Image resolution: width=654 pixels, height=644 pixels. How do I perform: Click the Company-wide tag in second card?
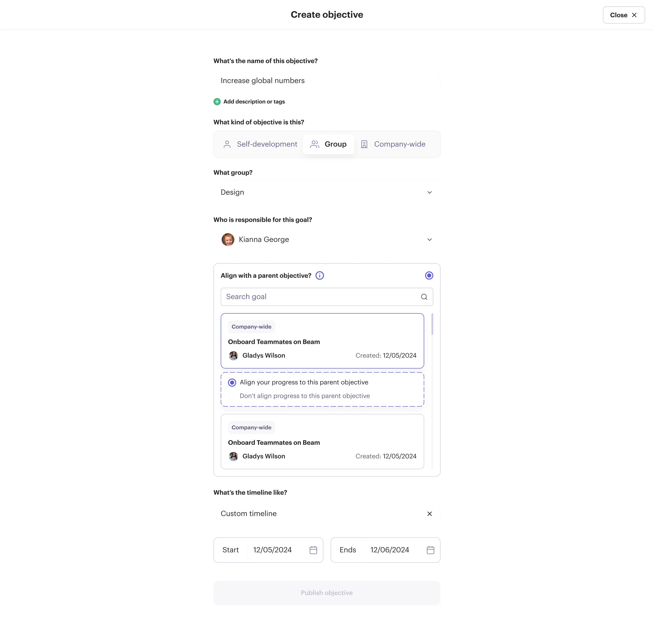pos(251,428)
